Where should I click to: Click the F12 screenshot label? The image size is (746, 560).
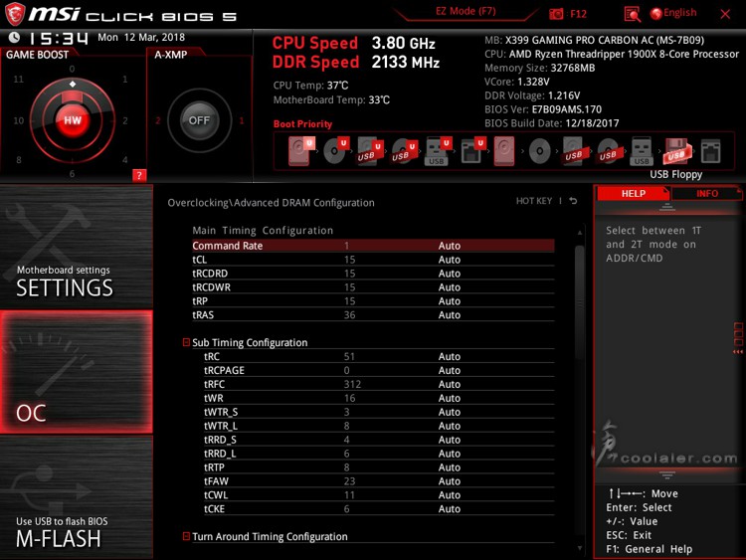(x=578, y=14)
